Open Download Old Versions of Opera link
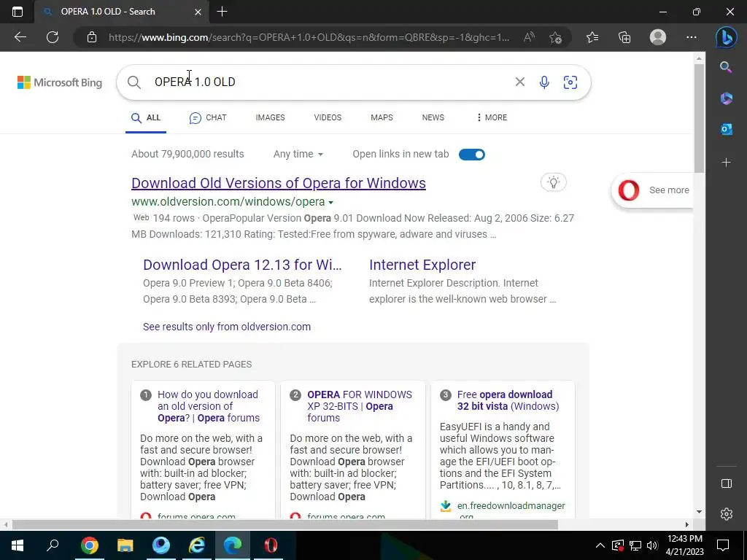The height and width of the screenshot is (560, 747). (x=279, y=183)
